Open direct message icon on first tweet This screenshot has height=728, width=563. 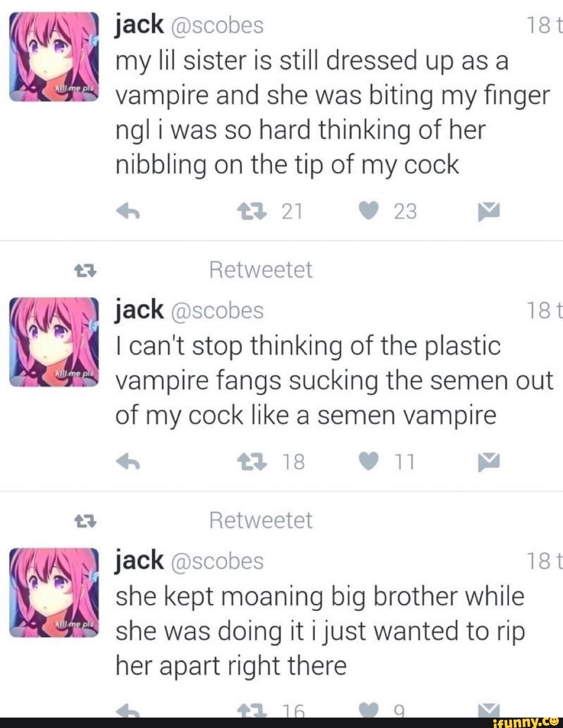tap(488, 211)
